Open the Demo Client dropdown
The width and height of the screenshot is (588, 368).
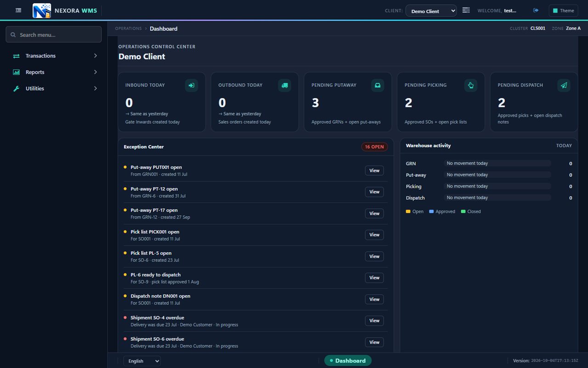[x=431, y=11]
